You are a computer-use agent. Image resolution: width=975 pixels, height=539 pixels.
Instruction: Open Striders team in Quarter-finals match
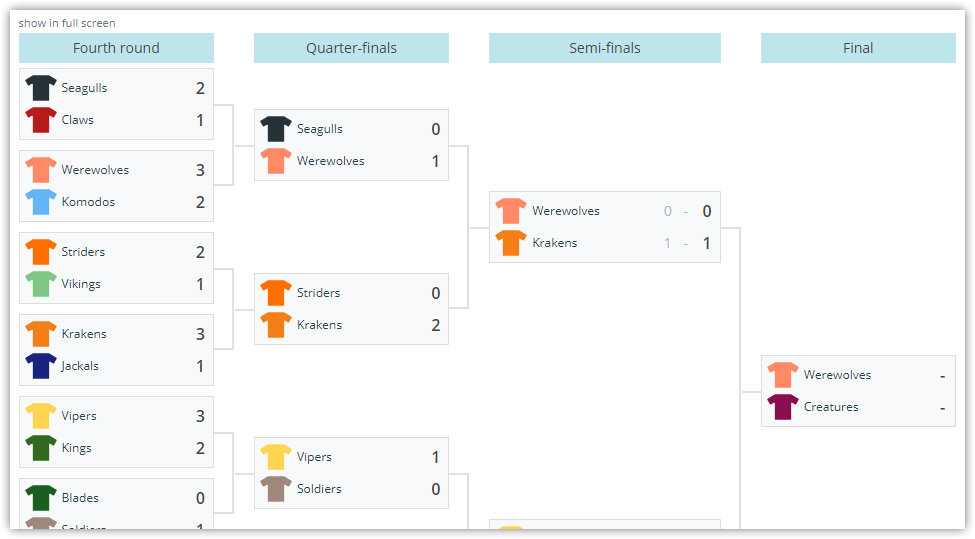click(x=318, y=293)
